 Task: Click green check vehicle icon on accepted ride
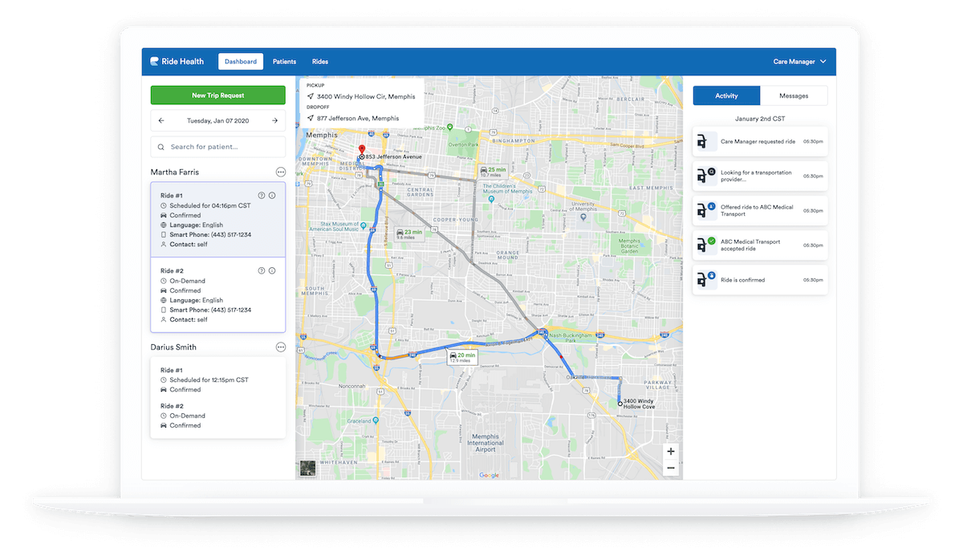pyautogui.click(x=705, y=244)
